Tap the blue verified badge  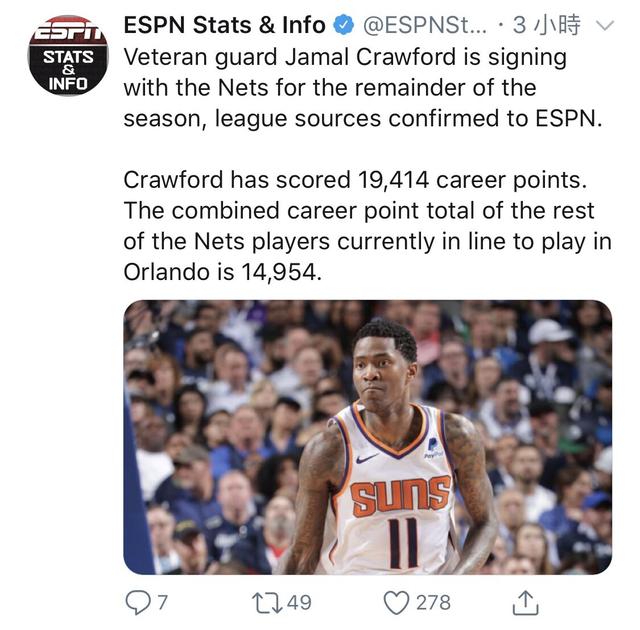344,25
